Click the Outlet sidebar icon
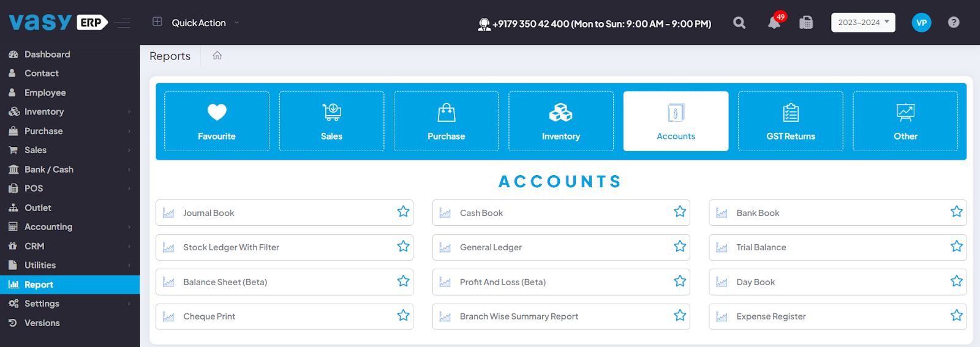 pos(13,208)
